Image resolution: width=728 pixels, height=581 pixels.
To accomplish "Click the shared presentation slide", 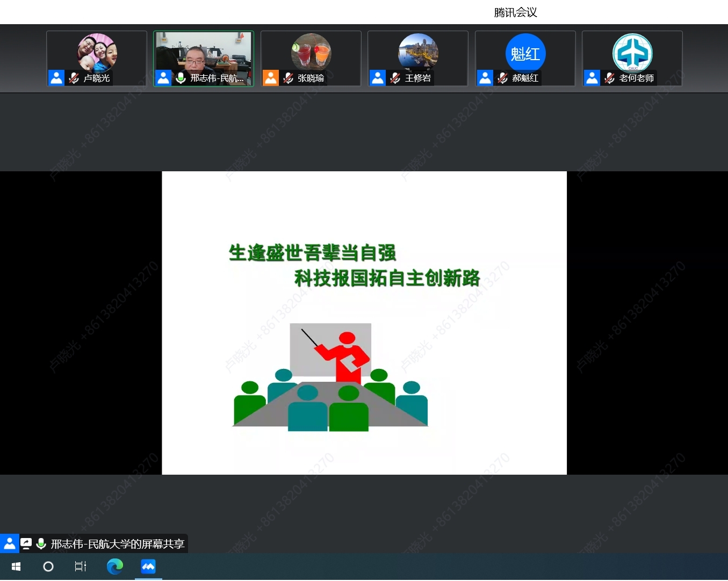I will coord(364,323).
